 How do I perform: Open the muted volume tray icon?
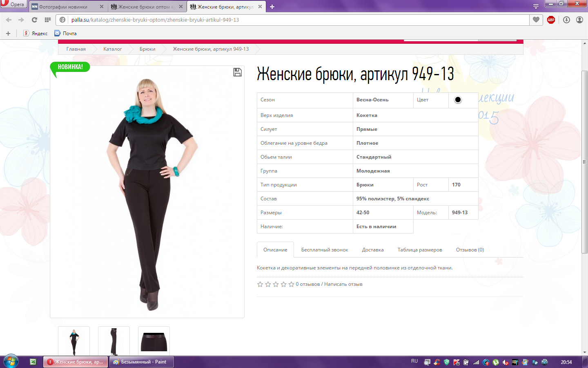tap(506, 362)
